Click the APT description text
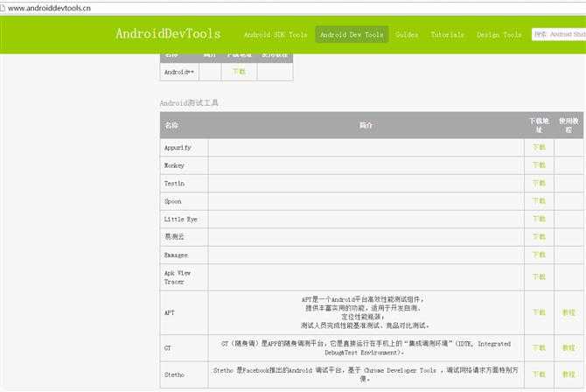Image resolution: width=586 pixels, height=392 pixels. 365,312
